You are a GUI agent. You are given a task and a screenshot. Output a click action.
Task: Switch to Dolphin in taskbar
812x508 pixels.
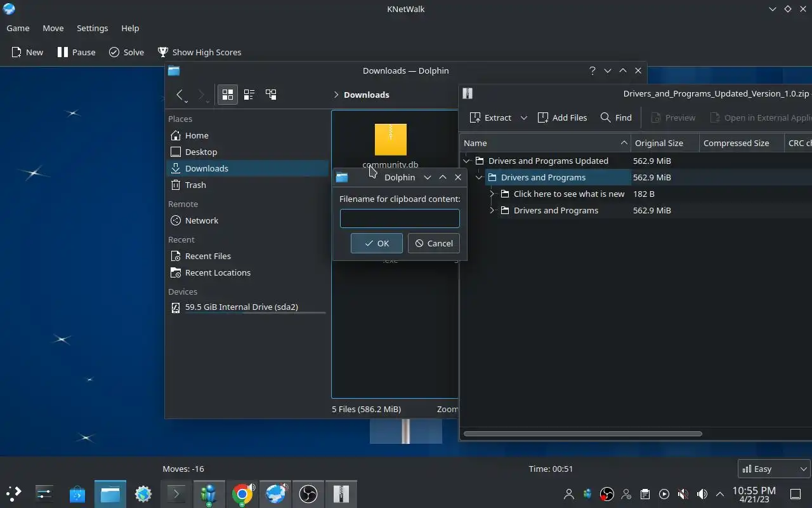[110, 493]
